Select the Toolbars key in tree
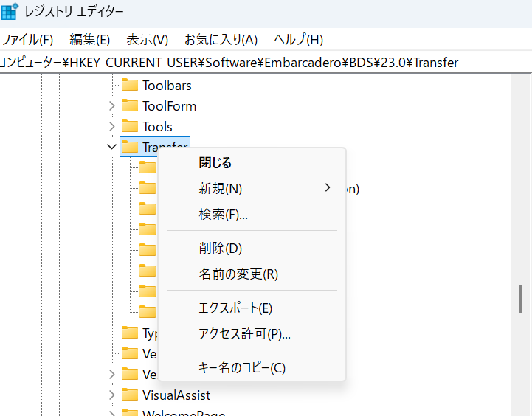The width and height of the screenshot is (532, 416). pos(167,86)
